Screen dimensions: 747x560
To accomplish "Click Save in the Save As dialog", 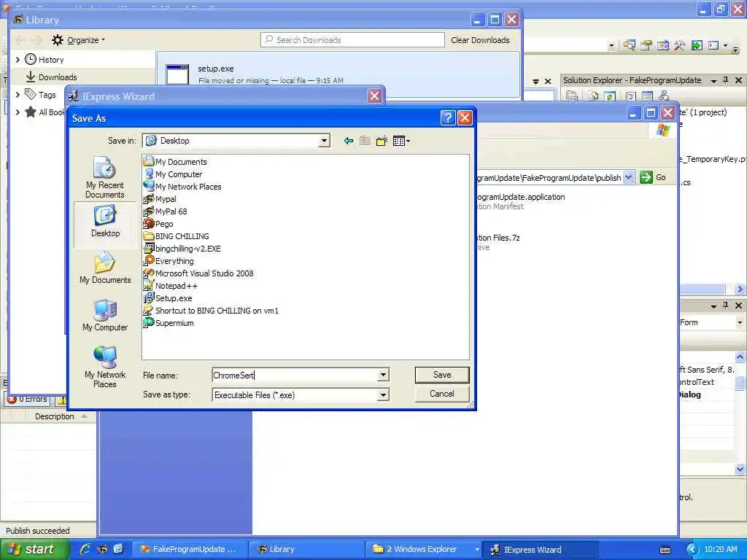I will [441, 375].
